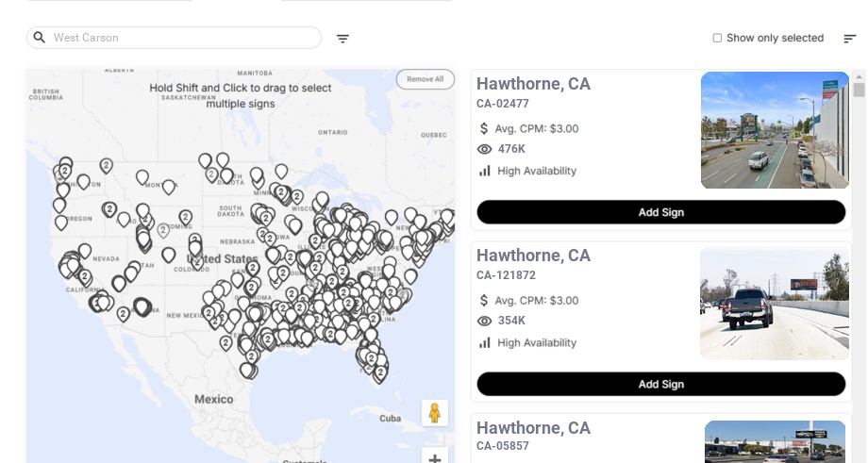
Task: Click the availability bars icon for CA-121872
Action: pos(485,342)
